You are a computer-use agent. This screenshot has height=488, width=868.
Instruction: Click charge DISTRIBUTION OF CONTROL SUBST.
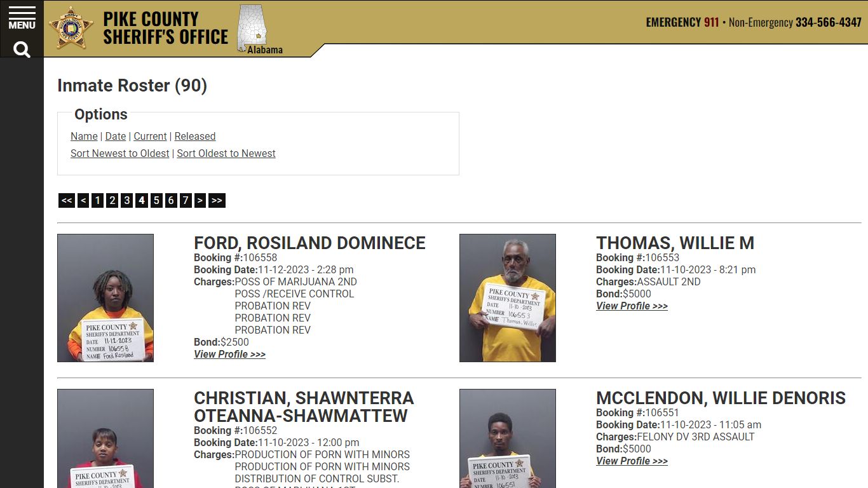pos(317,478)
